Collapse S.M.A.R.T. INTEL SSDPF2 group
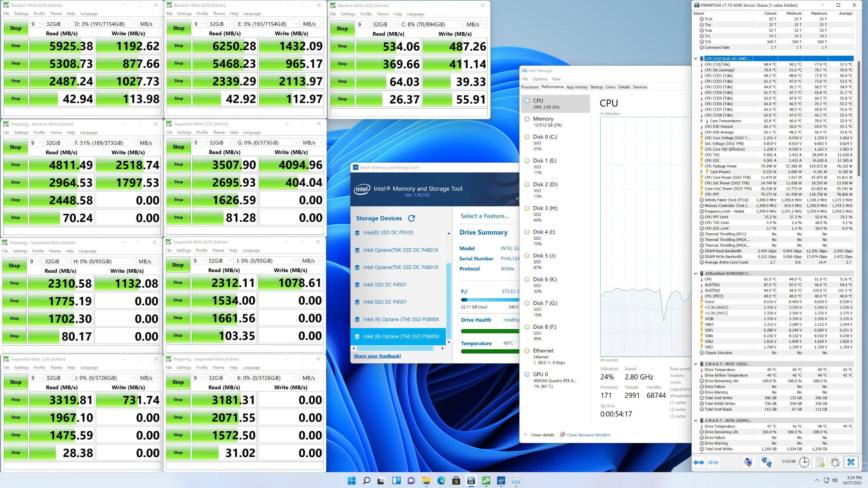This screenshot has height=488, width=868. pyautogui.click(x=695, y=421)
